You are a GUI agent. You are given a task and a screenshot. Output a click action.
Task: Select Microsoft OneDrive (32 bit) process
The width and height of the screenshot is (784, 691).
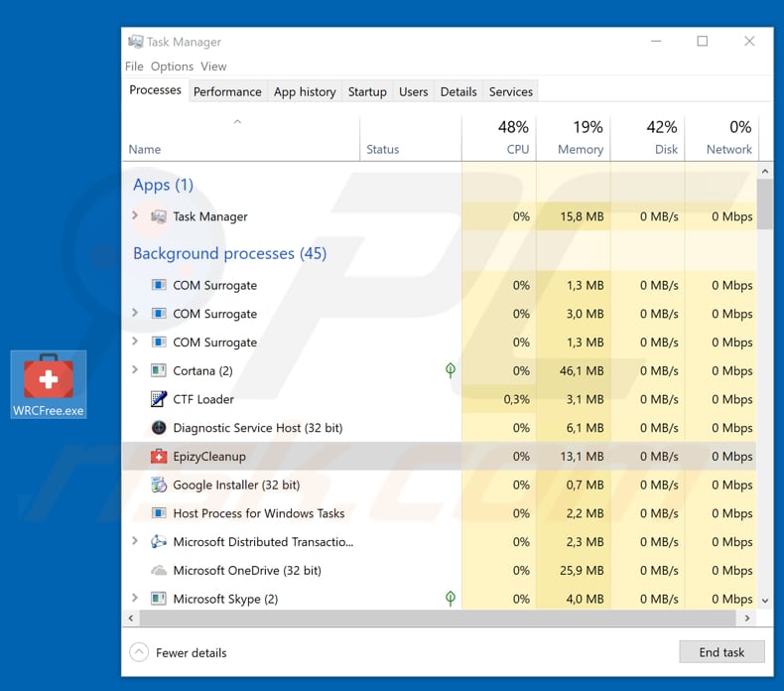coord(247,571)
